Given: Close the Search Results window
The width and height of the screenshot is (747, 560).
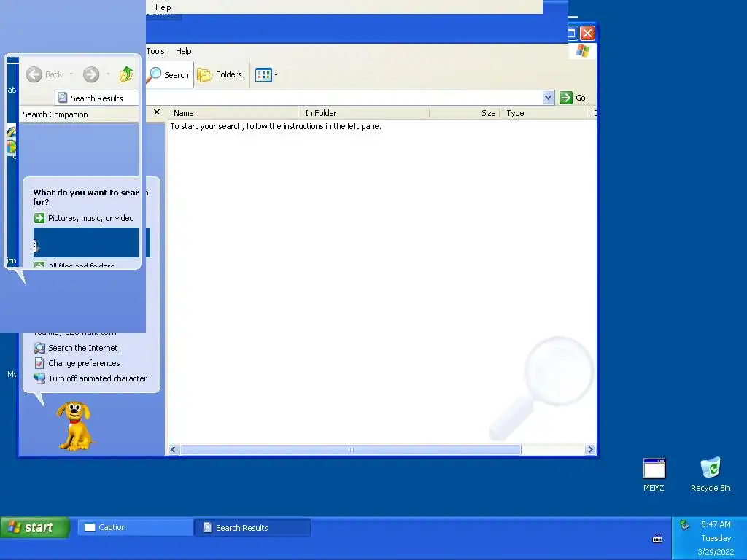Looking at the screenshot, I should click(587, 33).
